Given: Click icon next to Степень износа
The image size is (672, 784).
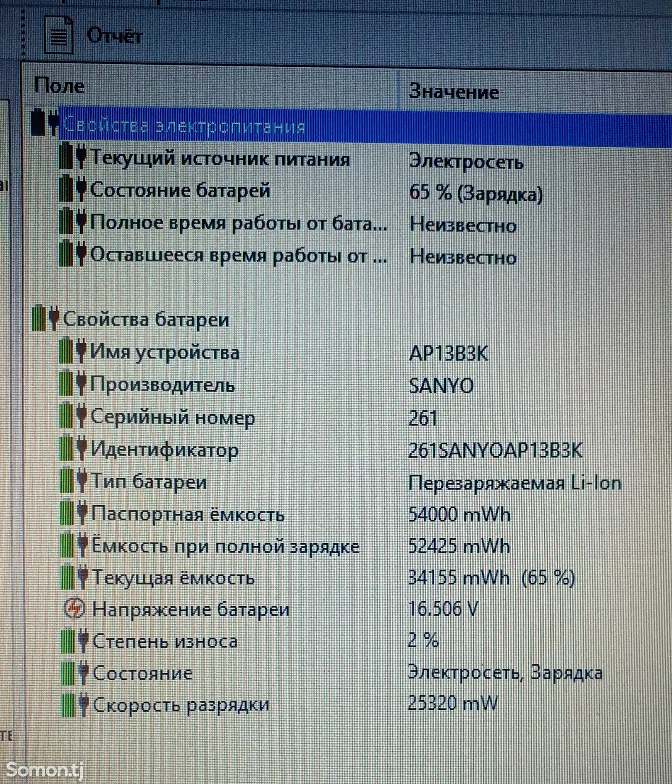Looking at the screenshot, I should [75, 640].
